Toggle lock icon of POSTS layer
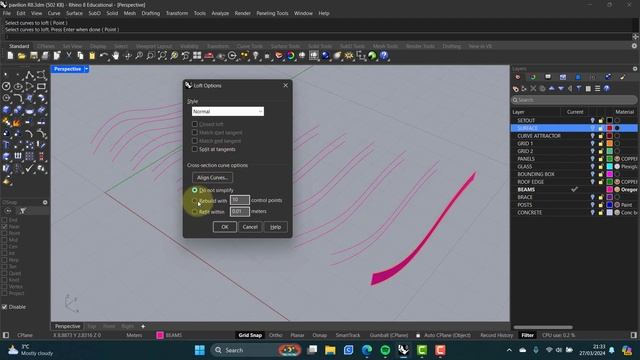 point(601,205)
